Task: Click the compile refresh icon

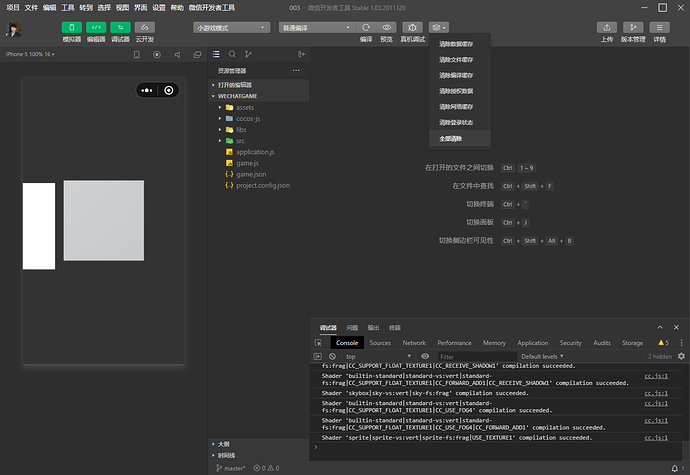Action: (366, 27)
